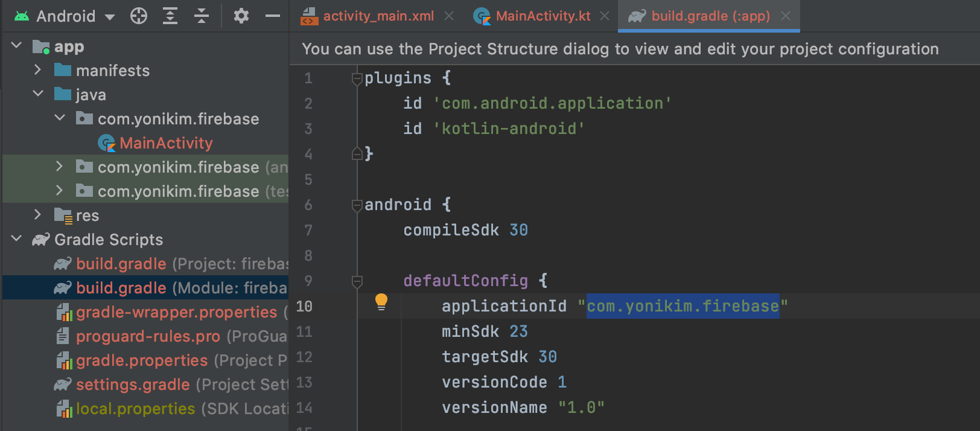
Task: Click the versionName "1.0" string
Action: [581, 407]
